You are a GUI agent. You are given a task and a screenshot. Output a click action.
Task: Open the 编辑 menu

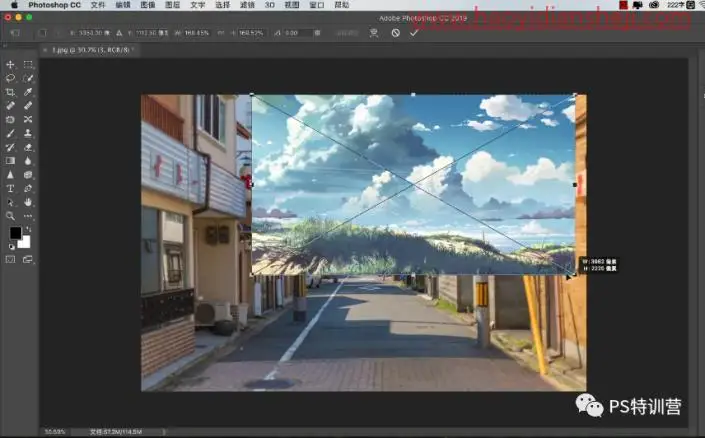point(123,5)
